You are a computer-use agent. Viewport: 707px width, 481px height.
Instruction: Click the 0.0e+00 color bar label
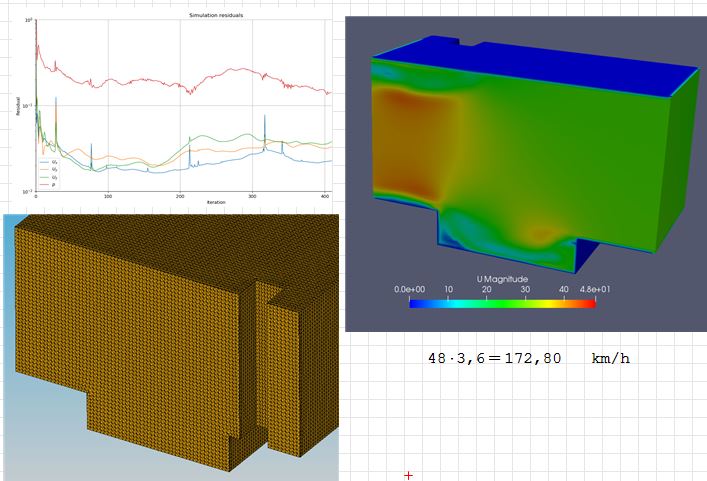409,289
